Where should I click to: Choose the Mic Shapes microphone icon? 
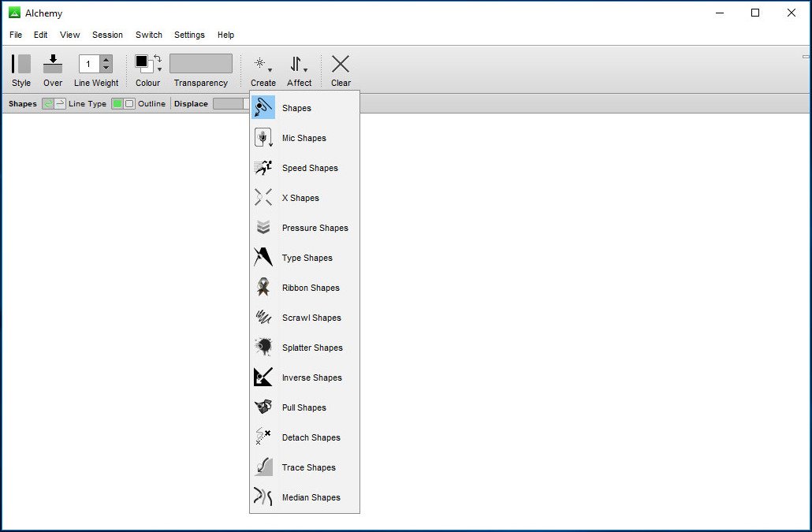[263, 138]
